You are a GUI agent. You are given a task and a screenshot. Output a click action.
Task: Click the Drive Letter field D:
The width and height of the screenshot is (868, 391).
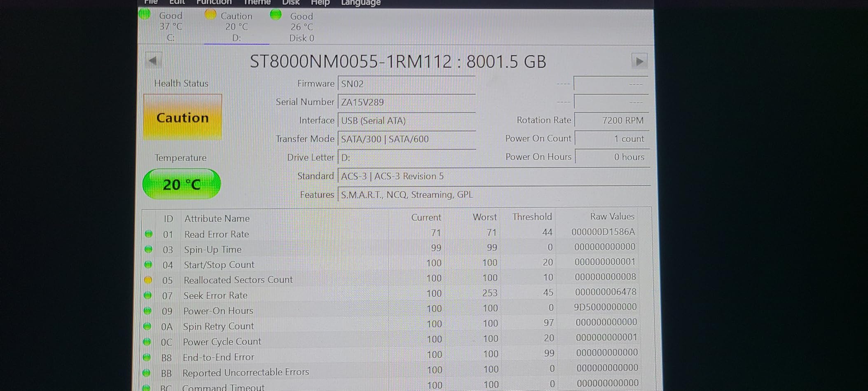coord(407,157)
